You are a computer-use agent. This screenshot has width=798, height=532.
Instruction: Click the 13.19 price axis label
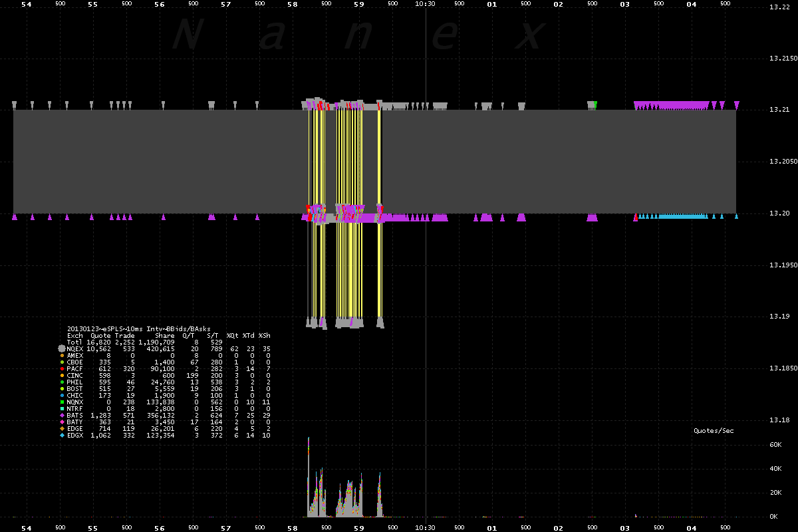tap(778, 317)
